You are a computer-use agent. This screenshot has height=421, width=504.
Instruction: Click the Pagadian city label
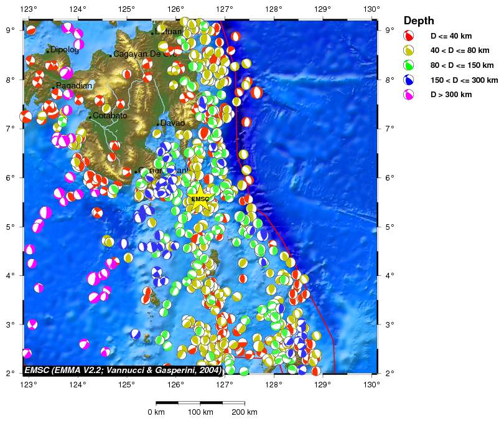pyautogui.click(x=74, y=86)
